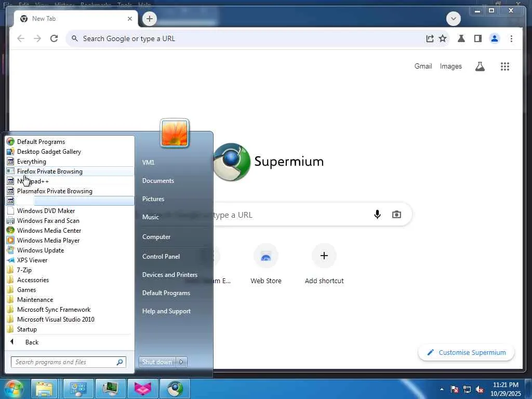The height and width of the screenshot is (399, 532).
Task: Launch Windows DVD Maker
Action: point(70,211)
